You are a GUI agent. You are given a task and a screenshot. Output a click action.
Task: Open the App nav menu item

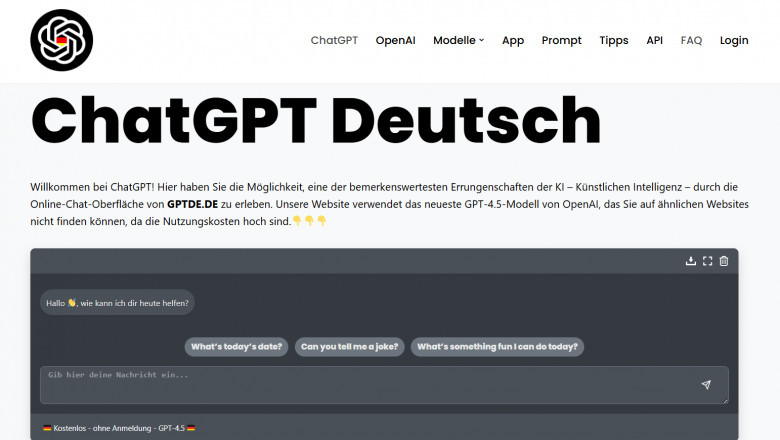point(513,40)
